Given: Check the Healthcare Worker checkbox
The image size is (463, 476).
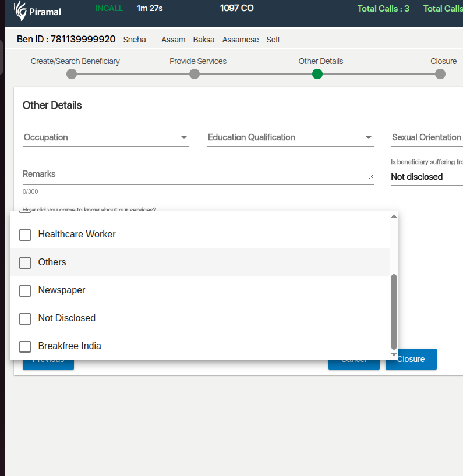Looking at the screenshot, I should (25, 235).
